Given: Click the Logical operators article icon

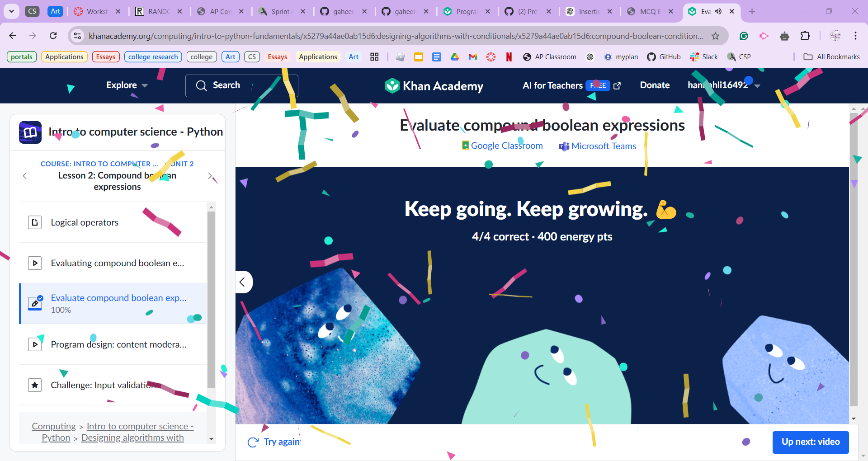Looking at the screenshot, I should pyautogui.click(x=35, y=222).
